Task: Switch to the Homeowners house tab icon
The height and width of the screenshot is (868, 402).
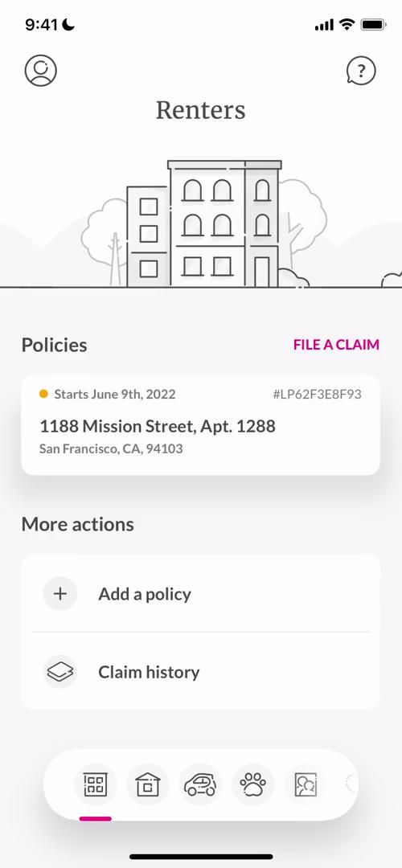Action: [x=148, y=784]
